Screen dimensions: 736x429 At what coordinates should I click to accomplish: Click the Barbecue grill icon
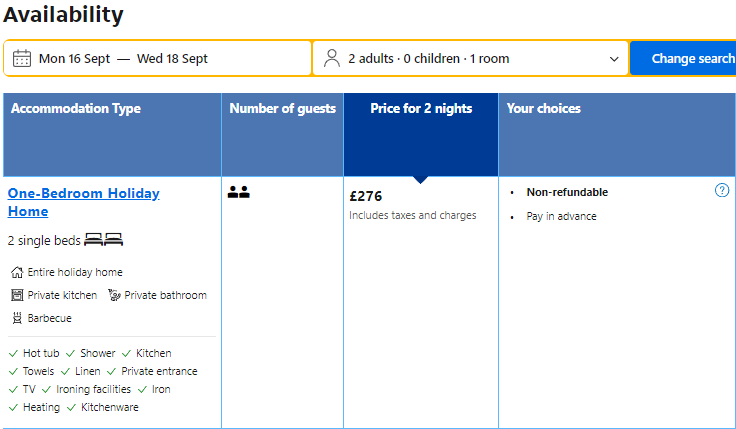(x=17, y=318)
